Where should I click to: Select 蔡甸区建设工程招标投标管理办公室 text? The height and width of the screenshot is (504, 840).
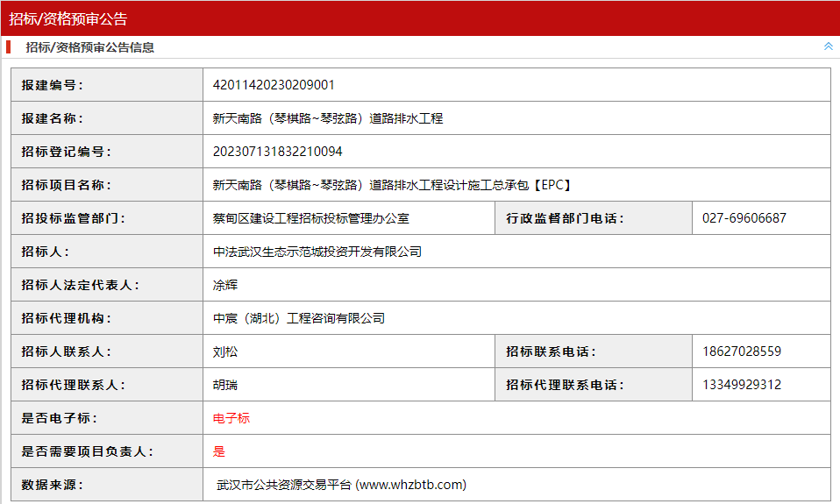[311, 218]
